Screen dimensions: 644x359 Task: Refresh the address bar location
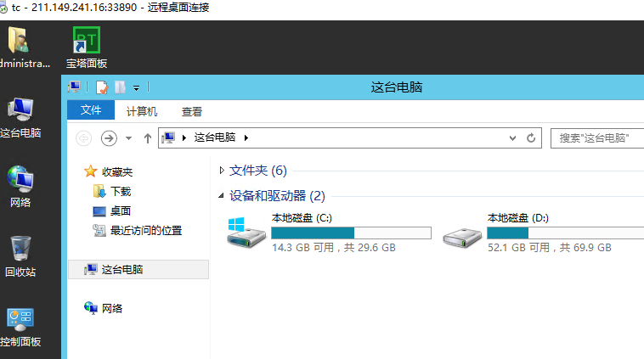click(532, 137)
